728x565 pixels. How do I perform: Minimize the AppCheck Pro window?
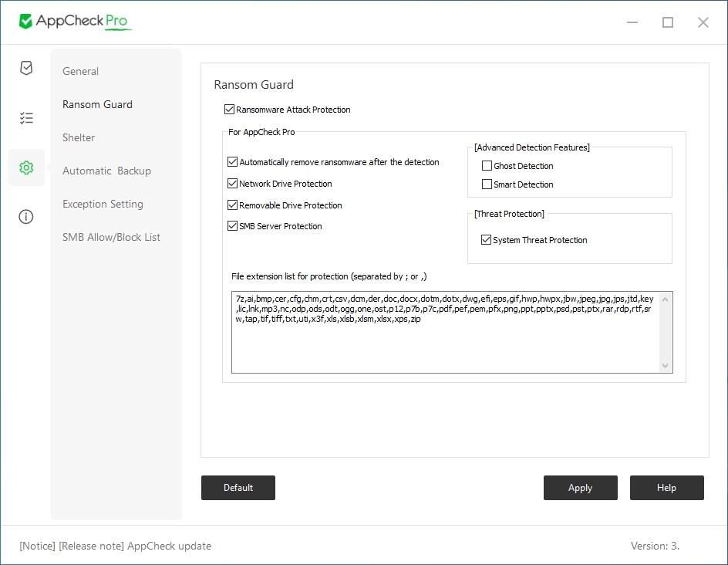(x=632, y=22)
